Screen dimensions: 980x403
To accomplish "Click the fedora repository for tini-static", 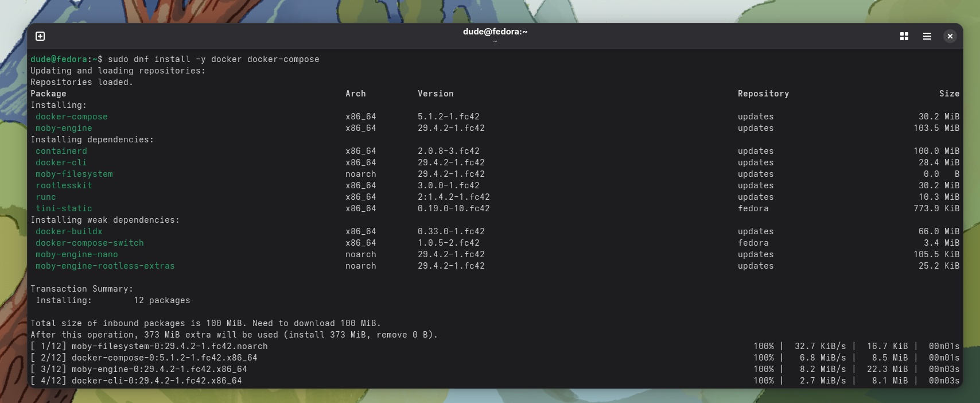I will pos(753,208).
